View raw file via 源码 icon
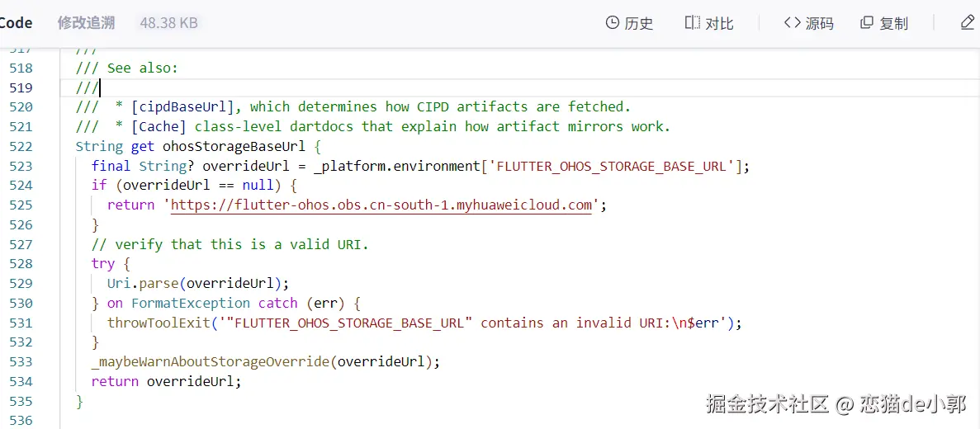 (793, 23)
